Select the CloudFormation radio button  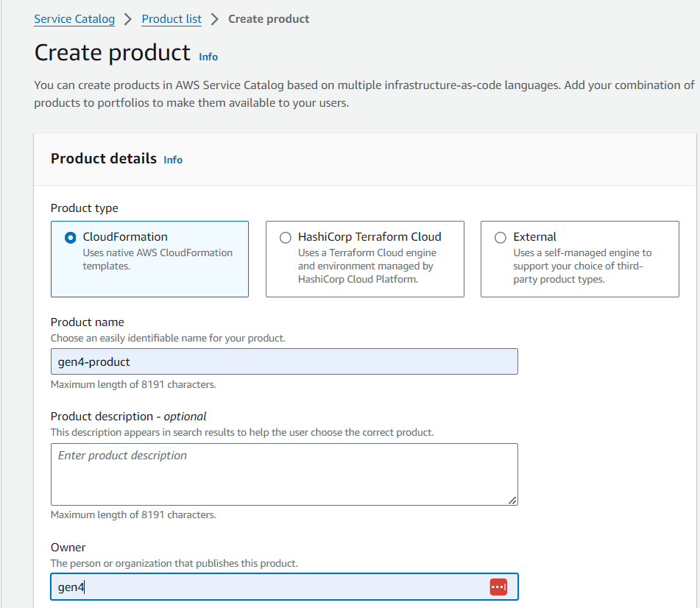pos(70,238)
